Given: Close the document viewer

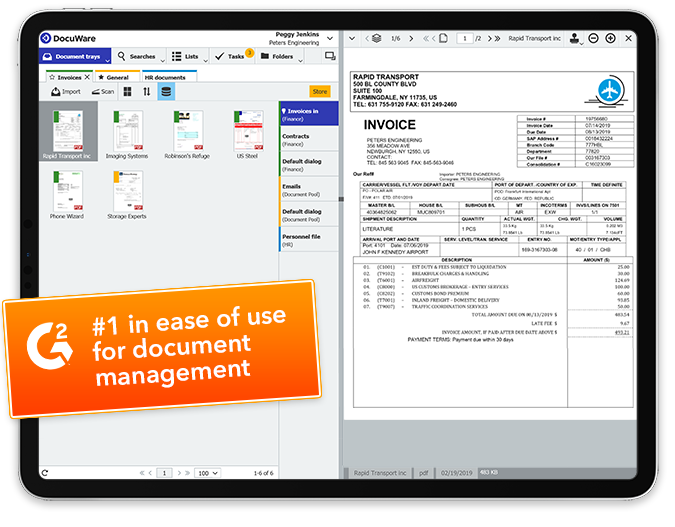Looking at the screenshot, I should coord(628,38).
